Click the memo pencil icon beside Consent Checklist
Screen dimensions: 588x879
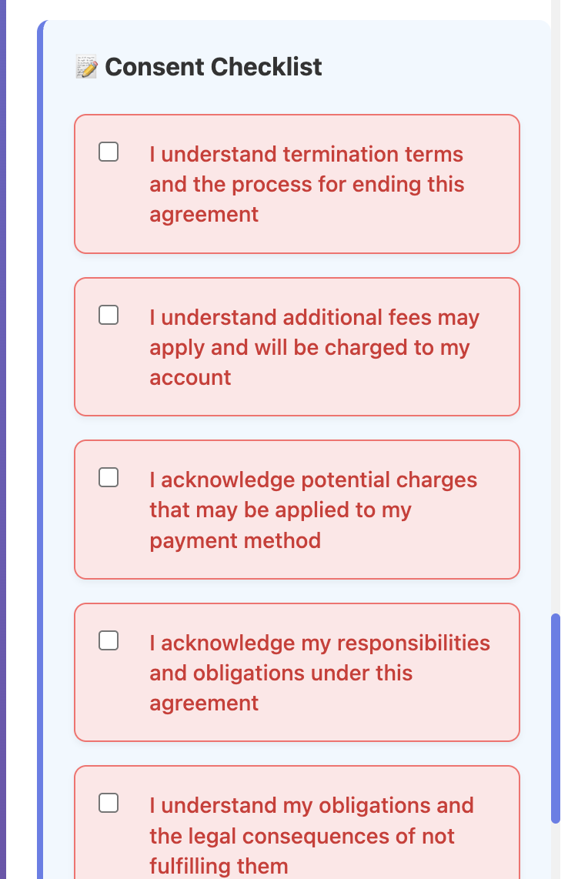point(86,68)
